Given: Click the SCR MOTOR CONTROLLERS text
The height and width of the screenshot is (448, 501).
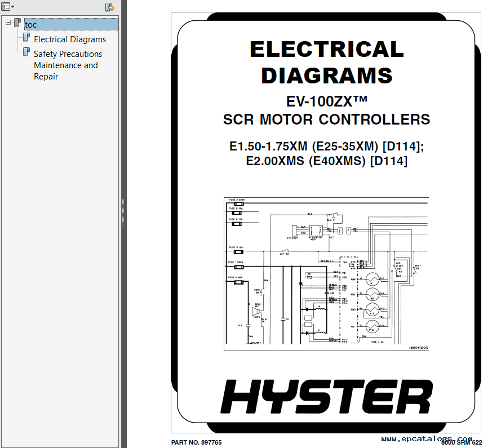Looking at the screenshot, I should (326, 119).
